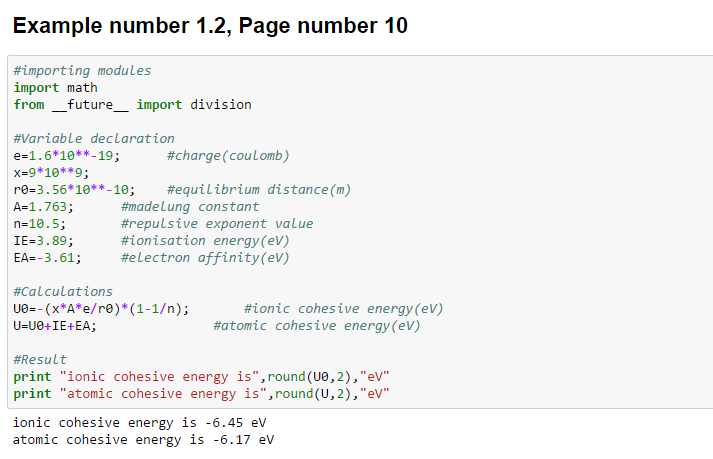Place cursor on import math line
The width and height of the screenshot is (713, 459).
pyautogui.click(x=55, y=88)
